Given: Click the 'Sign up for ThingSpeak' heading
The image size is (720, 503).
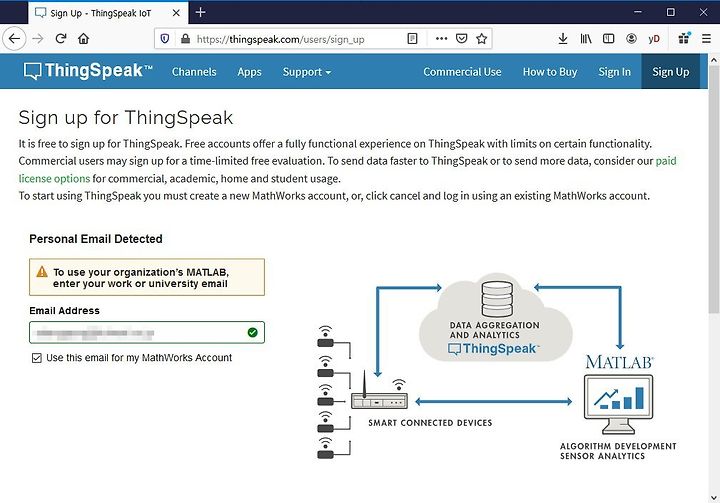Looking at the screenshot, I should pos(126,118).
